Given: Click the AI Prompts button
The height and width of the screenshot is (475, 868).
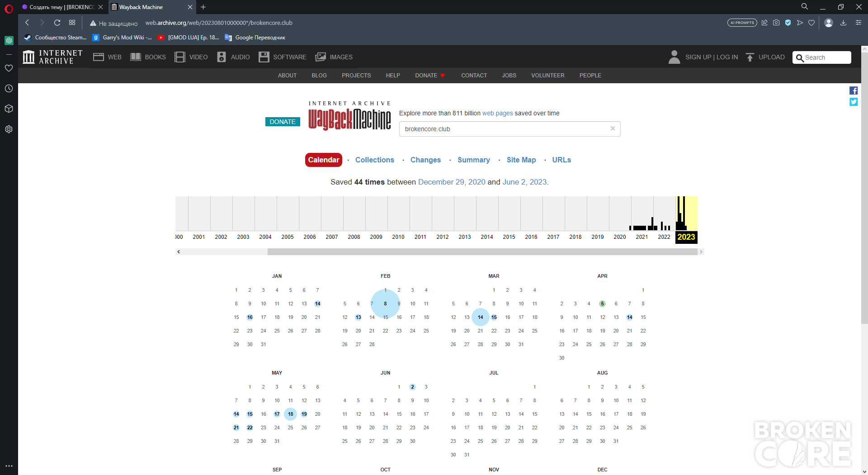Looking at the screenshot, I should 742,23.
